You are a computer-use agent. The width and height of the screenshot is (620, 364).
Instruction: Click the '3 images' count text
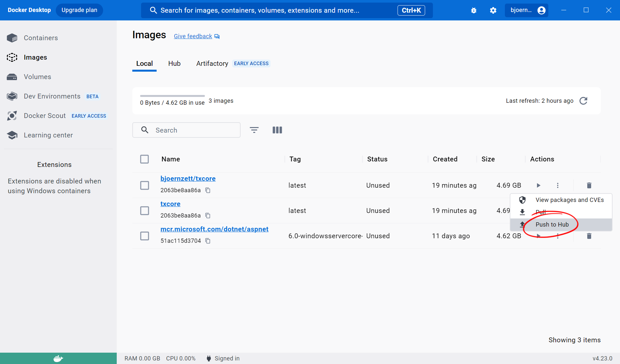(221, 101)
